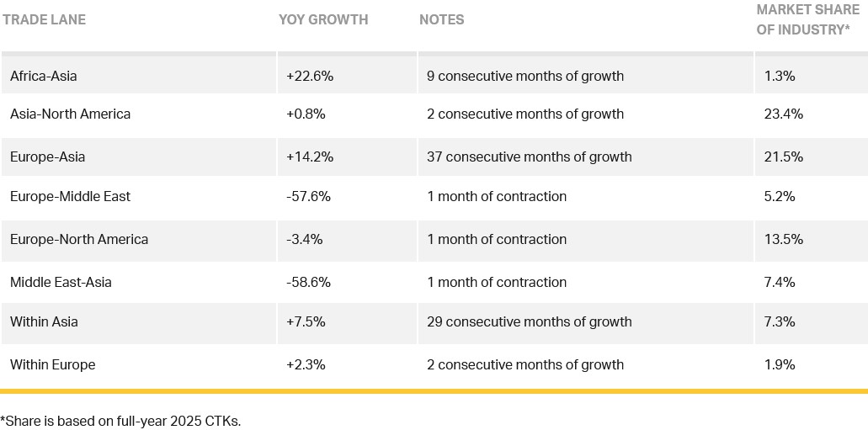Screen dimensions: 868x430
Task: Select the Europe-North America trade lane cell
Action: pos(79,239)
